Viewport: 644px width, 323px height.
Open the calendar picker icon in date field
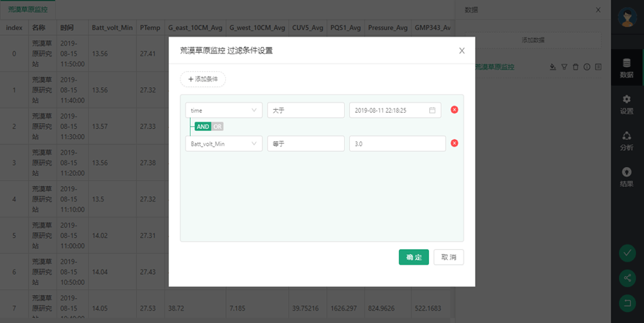tap(432, 111)
